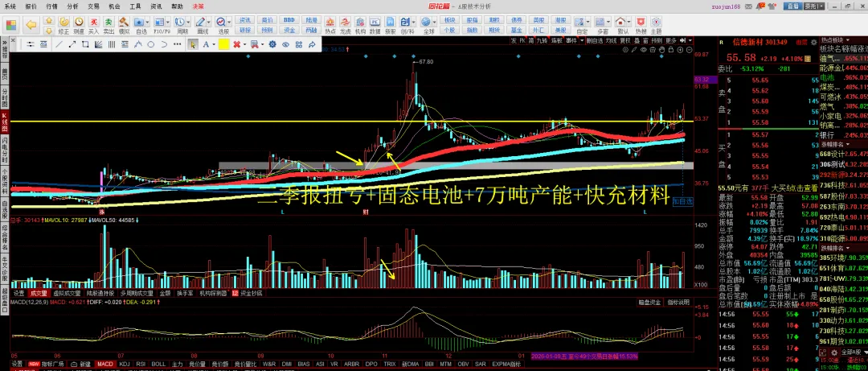Expand the F10/F9 dropdown arrow
Screen dimensions: 868x371
click(x=169, y=22)
